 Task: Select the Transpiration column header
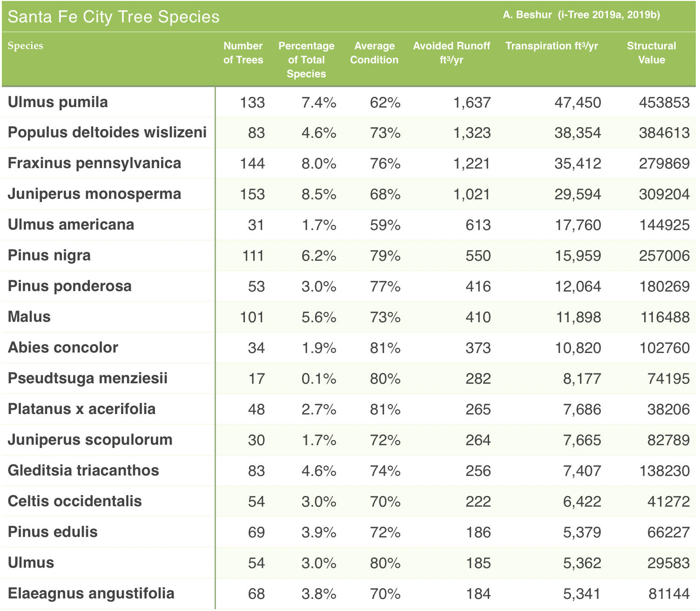552,46
